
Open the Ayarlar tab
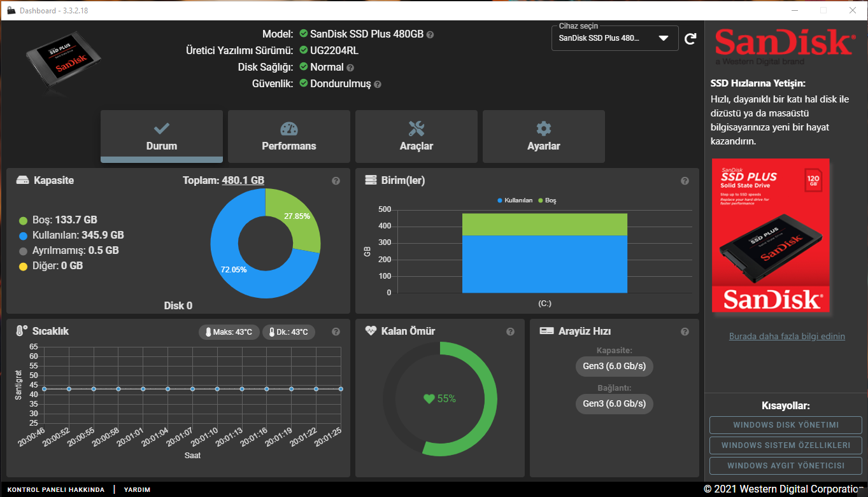coord(544,136)
